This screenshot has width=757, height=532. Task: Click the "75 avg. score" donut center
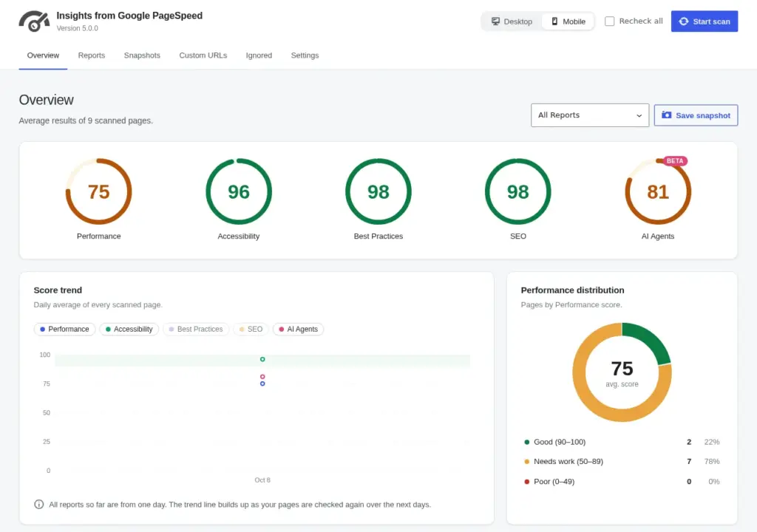(622, 373)
